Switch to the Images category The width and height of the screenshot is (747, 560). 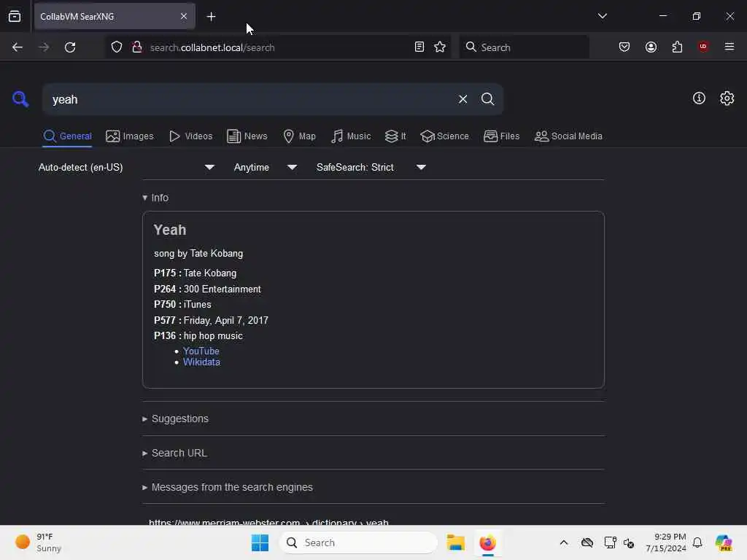click(130, 136)
